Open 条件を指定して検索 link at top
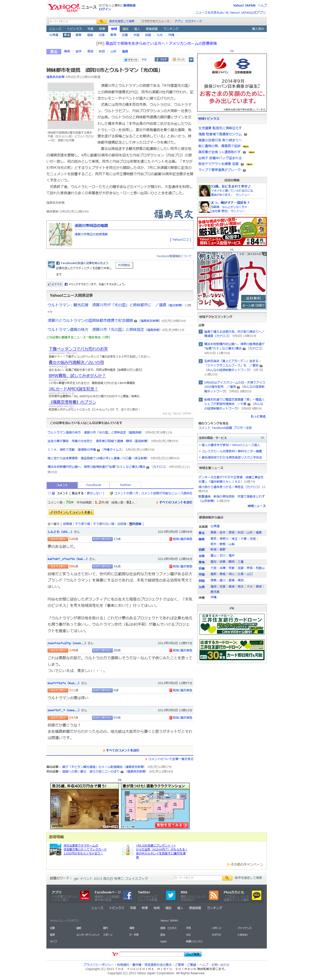 pyautogui.click(x=122, y=21)
